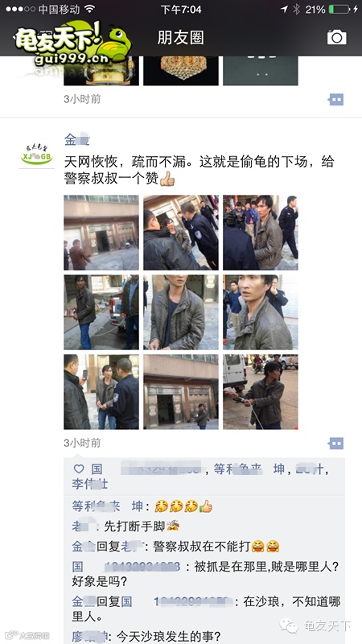Open comment bubble icon under nine-photo post
Image resolution: width=362 pixels, height=644 pixels.
tap(335, 444)
